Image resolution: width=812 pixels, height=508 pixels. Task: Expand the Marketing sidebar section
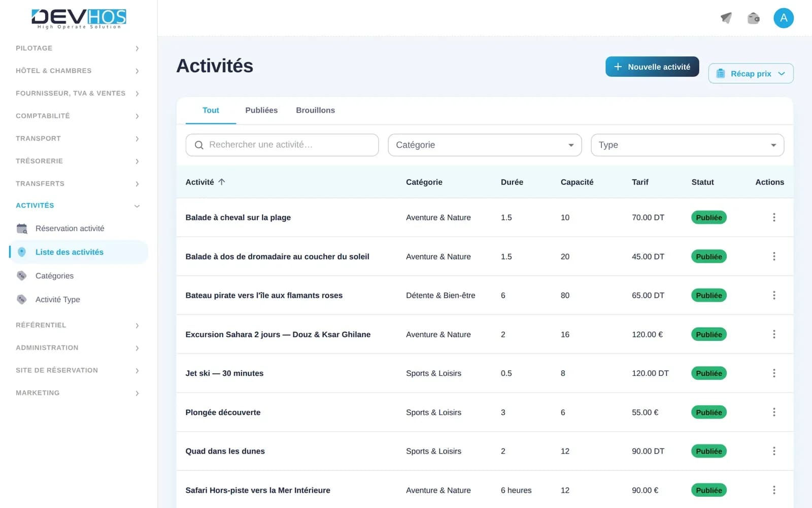[x=77, y=393]
